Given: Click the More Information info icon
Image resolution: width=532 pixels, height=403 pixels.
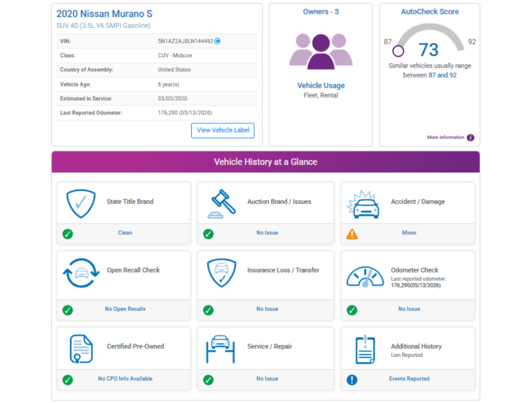Looking at the screenshot, I should pos(470,138).
